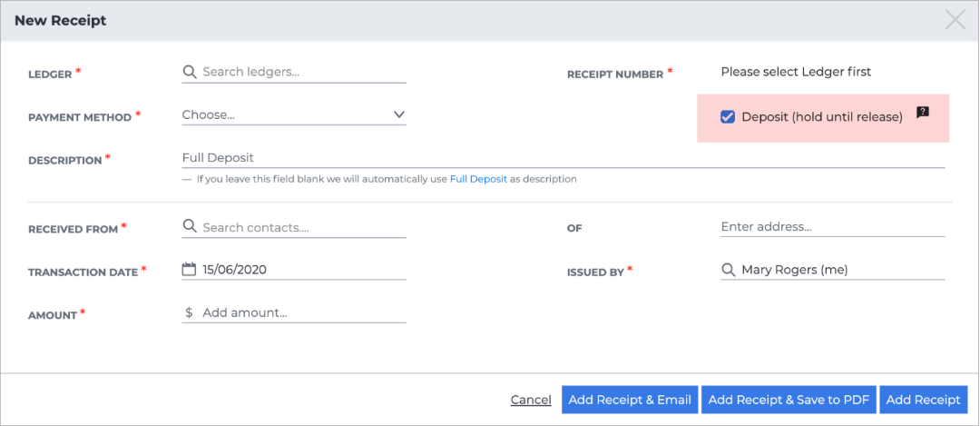Click the calendar icon next to transaction date
The image size is (980, 426).
click(189, 270)
